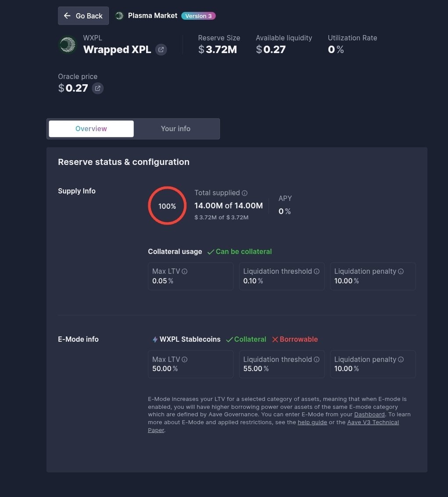The width and height of the screenshot is (448, 497).
Task: Click the 100% supply progress ring
Action: click(x=167, y=206)
